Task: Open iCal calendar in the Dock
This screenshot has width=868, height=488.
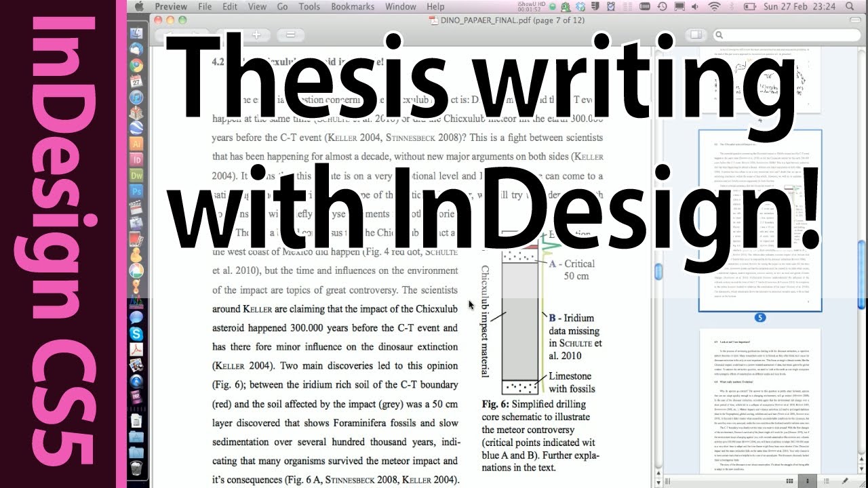Action: click(x=136, y=81)
